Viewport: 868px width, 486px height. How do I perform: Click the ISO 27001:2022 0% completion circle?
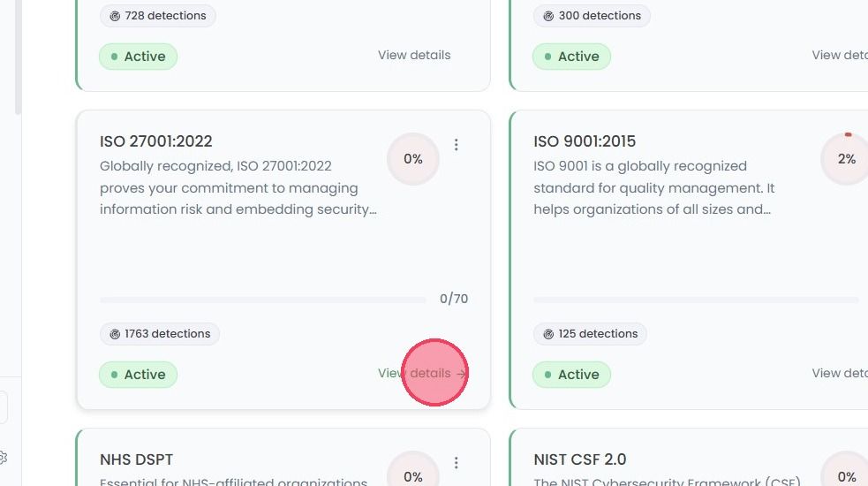[x=413, y=159]
